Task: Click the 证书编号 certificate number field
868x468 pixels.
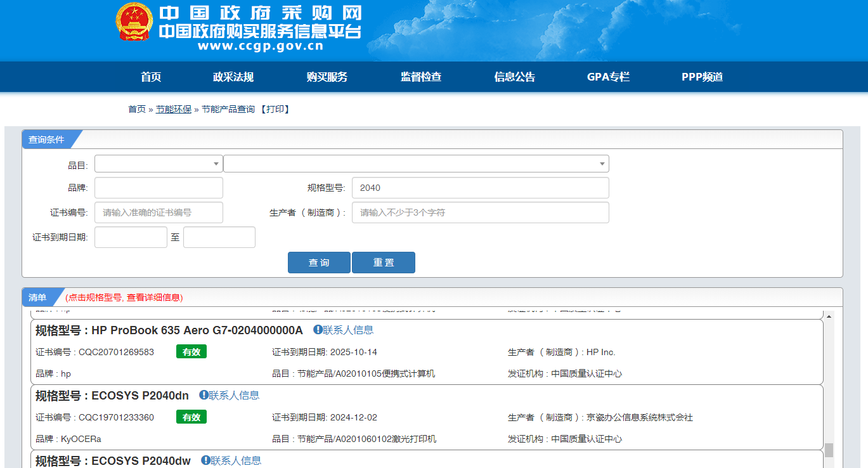Action: click(x=159, y=212)
